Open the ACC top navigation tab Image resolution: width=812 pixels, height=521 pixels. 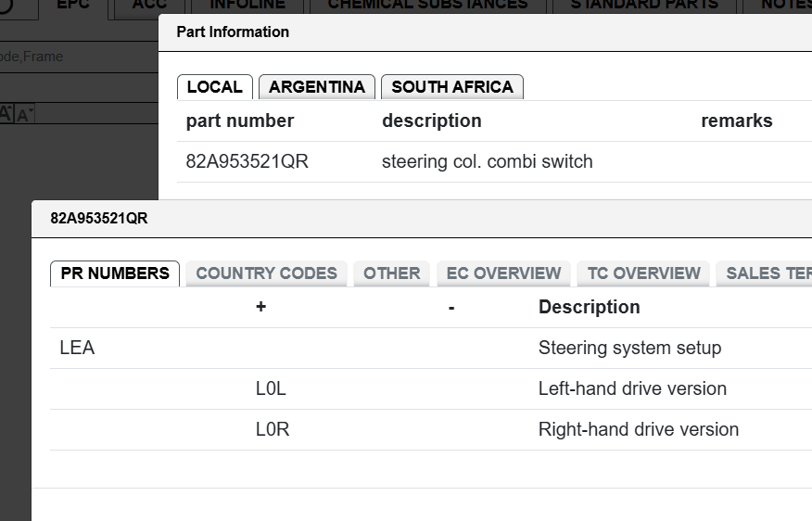tap(149, 6)
